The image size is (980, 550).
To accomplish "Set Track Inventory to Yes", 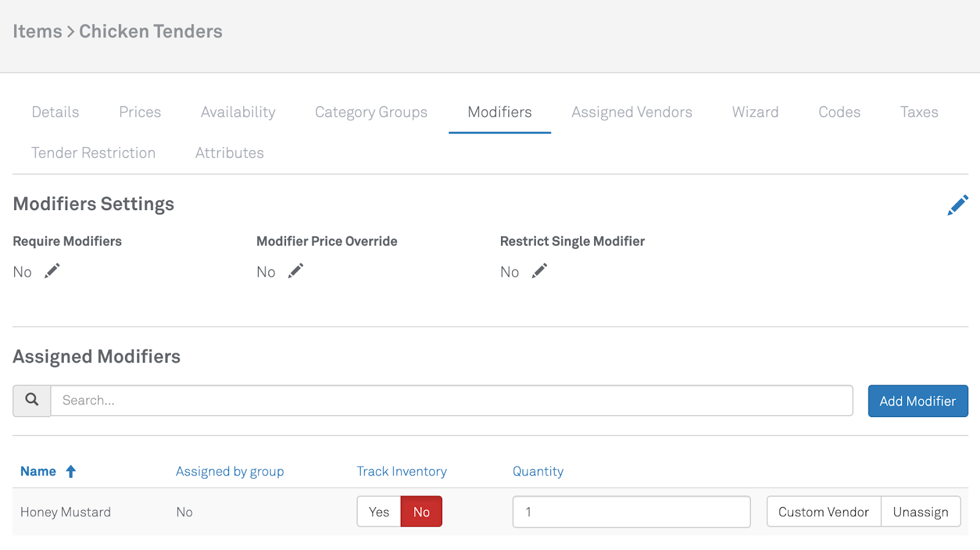I will click(379, 511).
